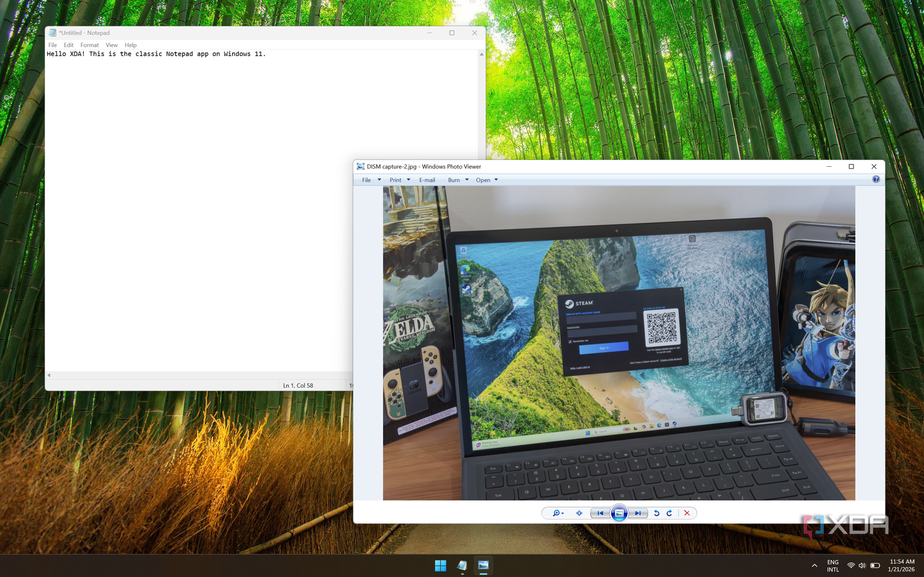Image resolution: width=924 pixels, height=577 pixels.
Task: Click Notepad's vertical scrollbar up arrow
Action: [x=482, y=54]
